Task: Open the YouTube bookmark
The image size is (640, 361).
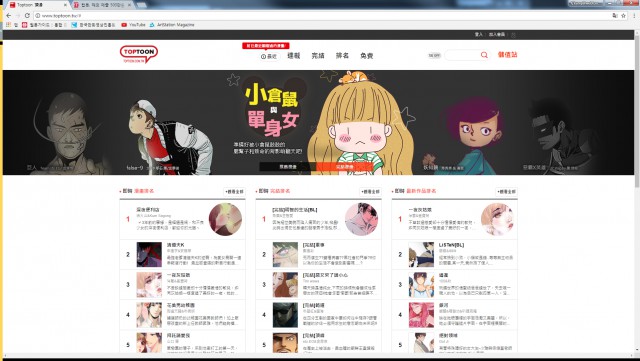Action: (x=133, y=25)
